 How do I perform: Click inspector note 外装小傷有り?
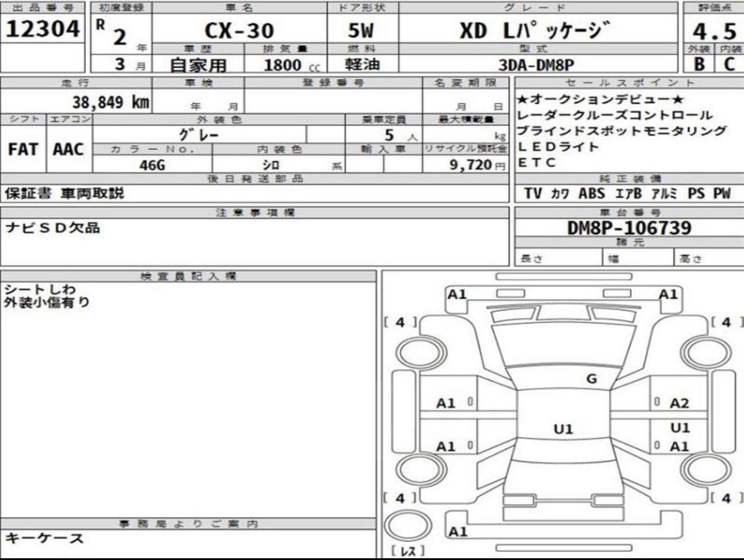(x=47, y=303)
